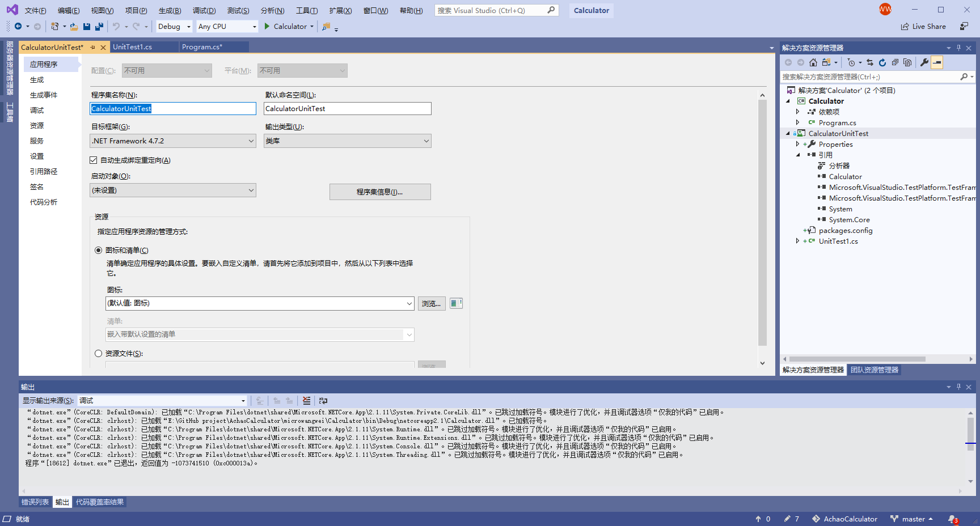Click the Default namespace input field
The image size is (980, 526).
click(x=348, y=108)
